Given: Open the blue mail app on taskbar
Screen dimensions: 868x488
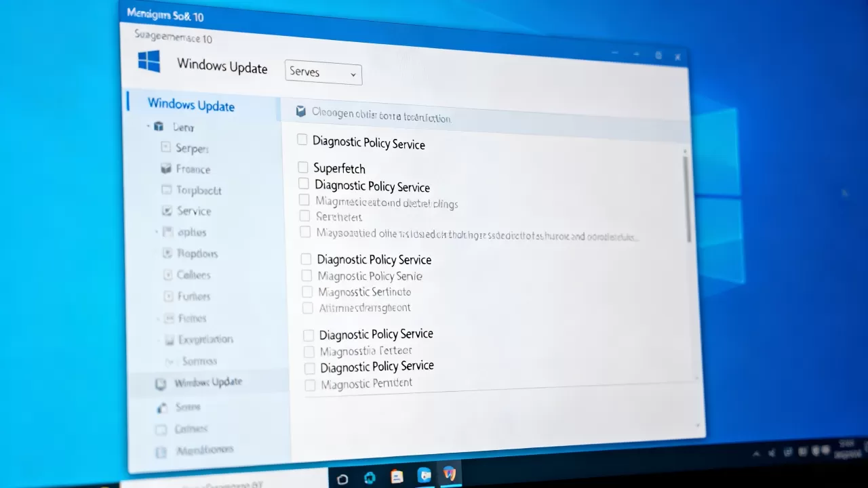Looking at the screenshot, I should click(424, 475).
